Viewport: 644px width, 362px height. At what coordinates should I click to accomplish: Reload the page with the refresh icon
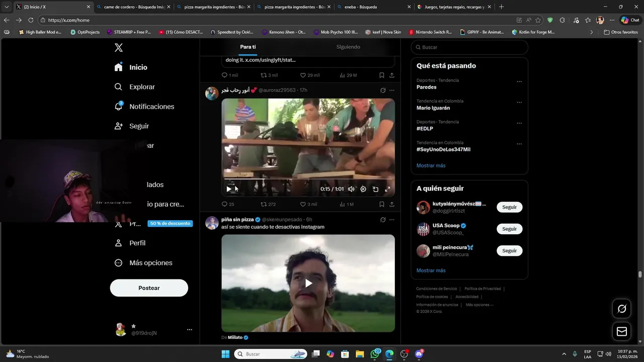pos(31,20)
